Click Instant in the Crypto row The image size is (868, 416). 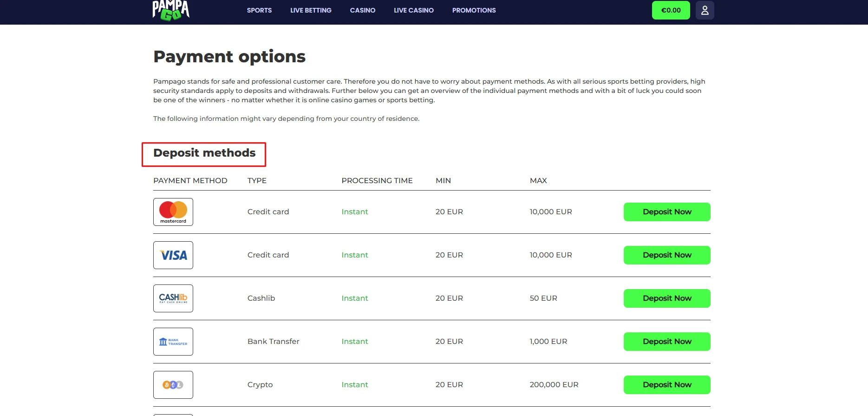click(355, 385)
